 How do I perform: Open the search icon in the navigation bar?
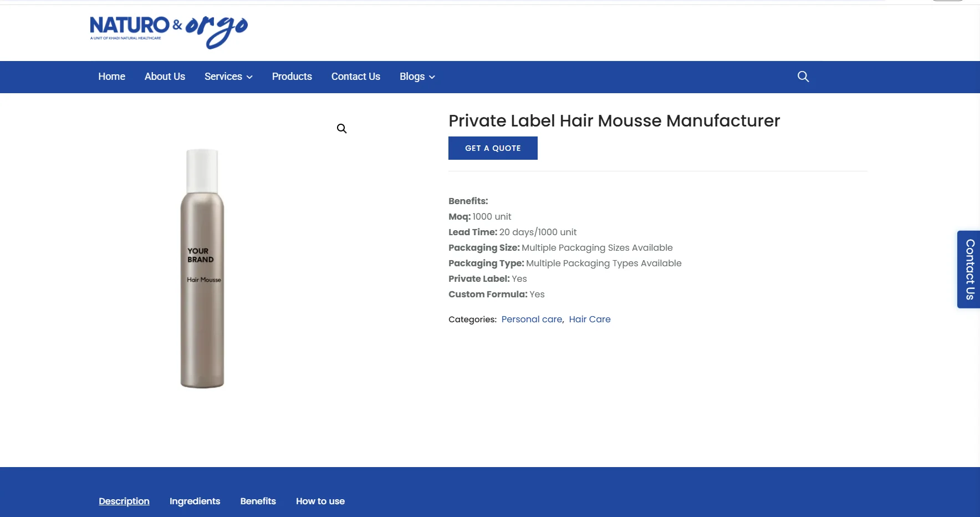tap(803, 76)
